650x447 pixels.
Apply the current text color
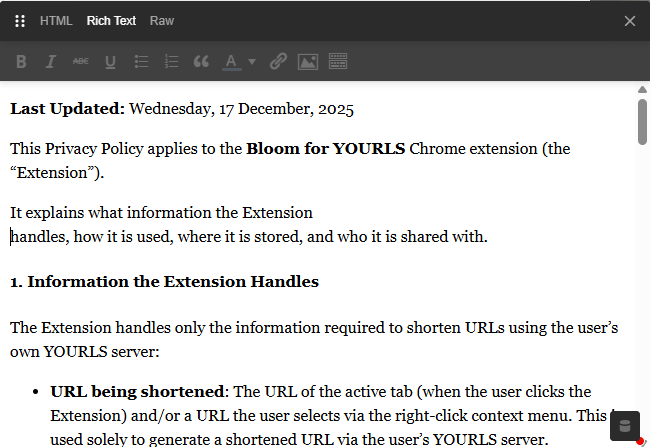pos(231,62)
